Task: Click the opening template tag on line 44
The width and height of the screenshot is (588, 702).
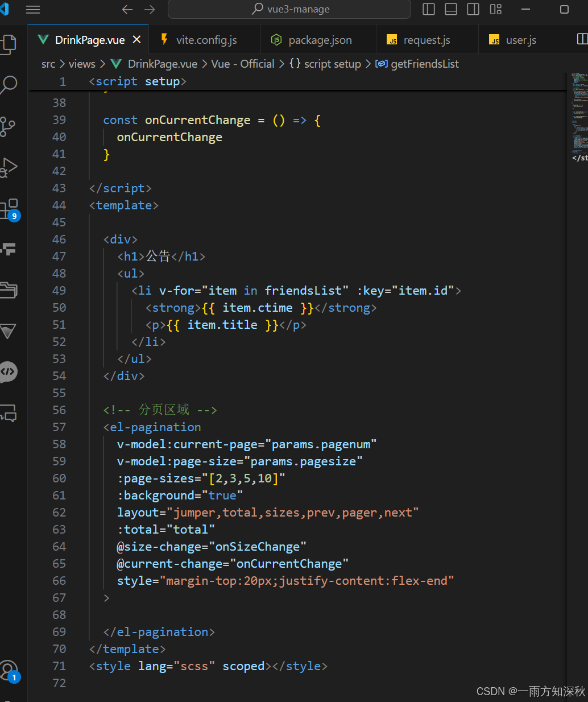Action: (x=123, y=205)
